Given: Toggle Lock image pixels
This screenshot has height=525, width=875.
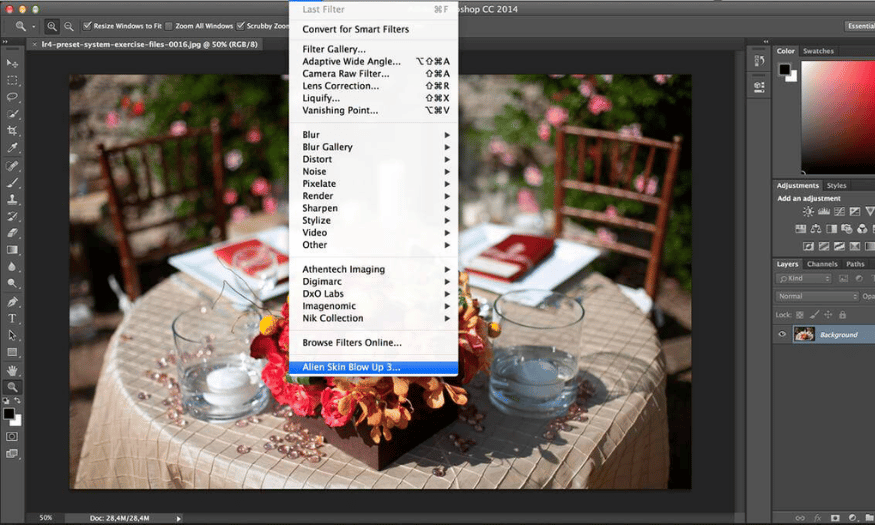Looking at the screenshot, I should pyautogui.click(x=814, y=315).
